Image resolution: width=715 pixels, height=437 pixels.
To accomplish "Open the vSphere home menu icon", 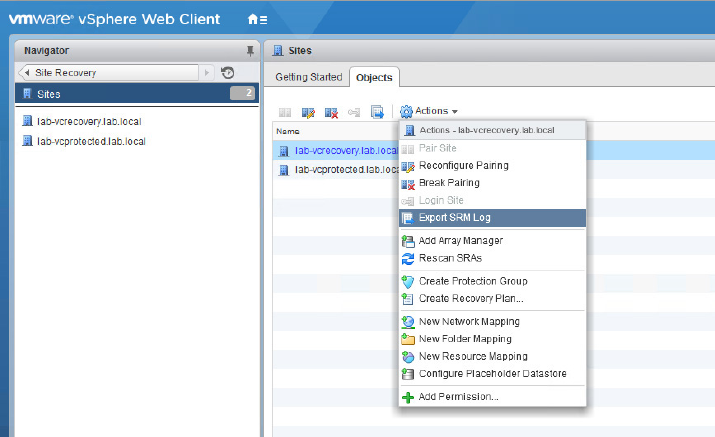I will 257,19.
